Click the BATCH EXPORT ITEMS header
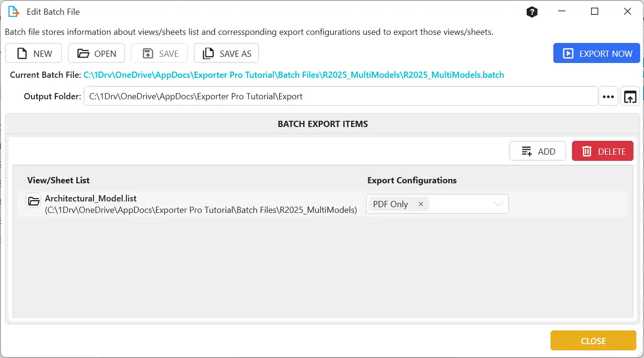The height and width of the screenshot is (358, 644). coord(322,124)
